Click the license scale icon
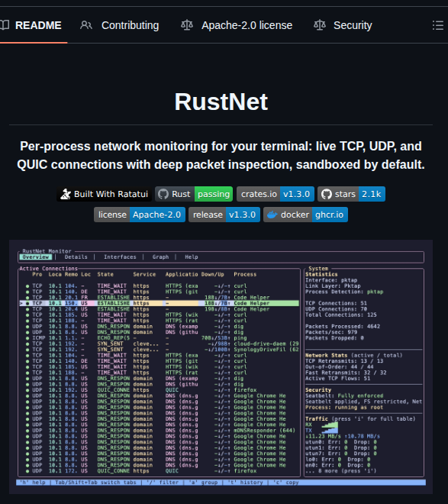448x504 pixels. coord(187,25)
